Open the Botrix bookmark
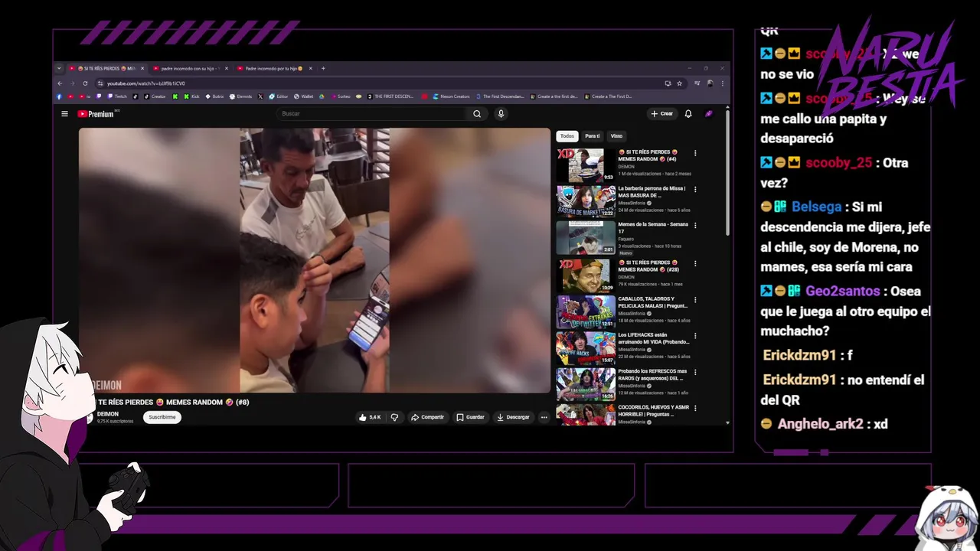Image resolution: width=980 pixels, height=551 pixels. [x=214, y=96]
